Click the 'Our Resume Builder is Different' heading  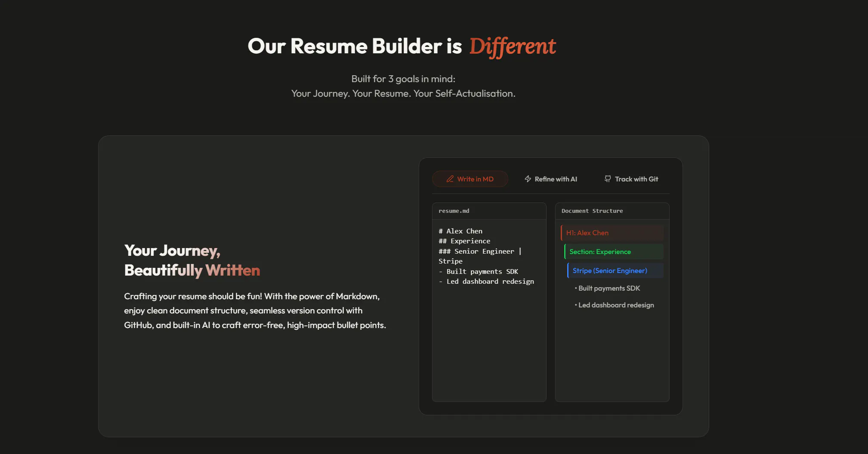pyautogui.click(x=402, y=46)
